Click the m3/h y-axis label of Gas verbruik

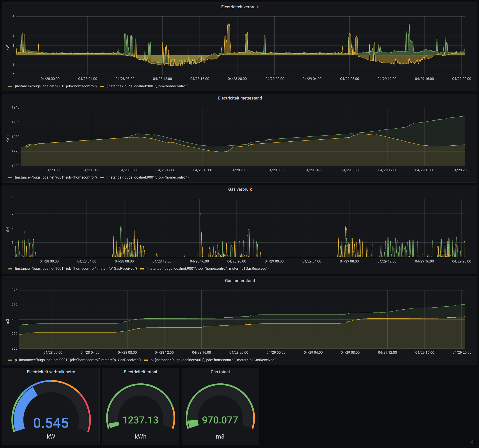[x=7, y=230]
